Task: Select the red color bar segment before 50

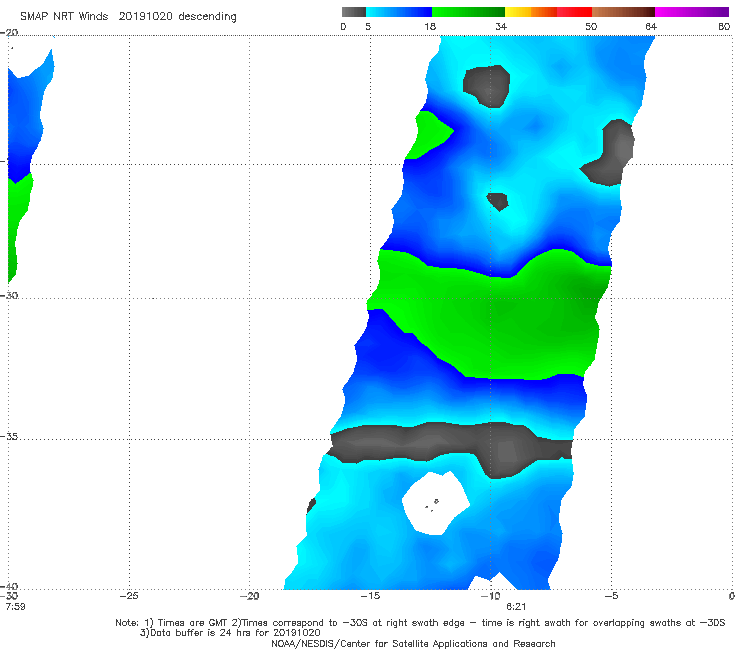Action: coord(574,12)
